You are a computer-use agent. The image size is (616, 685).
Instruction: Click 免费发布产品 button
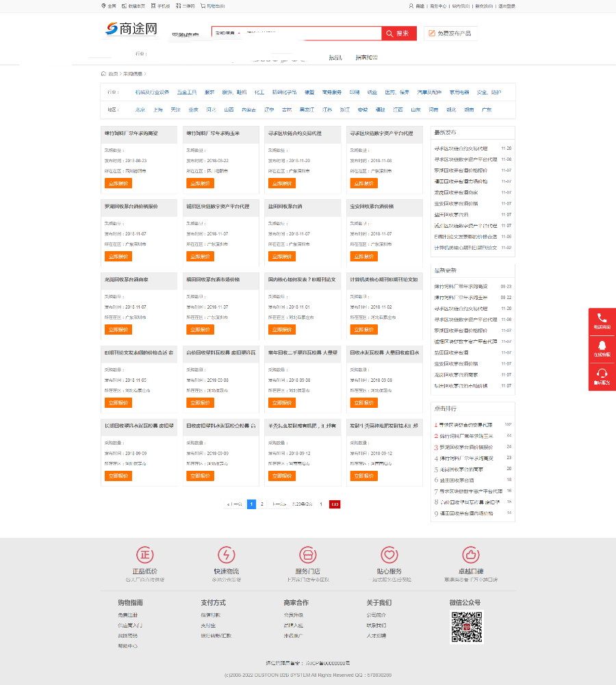(451, 34)
